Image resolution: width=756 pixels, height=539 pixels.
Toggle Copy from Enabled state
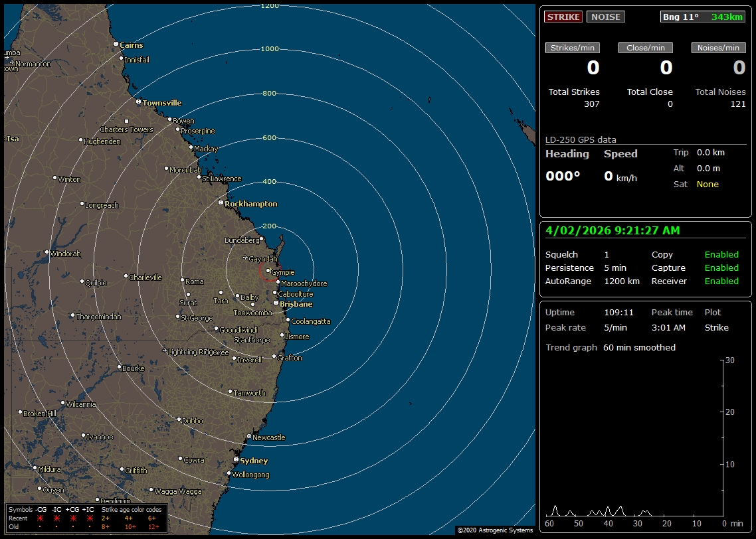721,254
